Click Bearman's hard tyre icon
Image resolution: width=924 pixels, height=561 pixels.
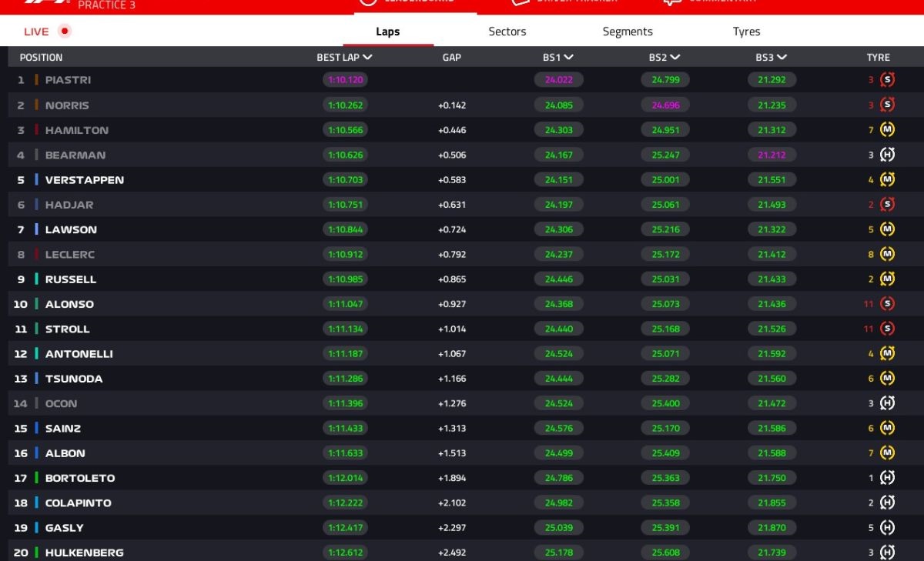pyautogui.click(x=887, y=155)
